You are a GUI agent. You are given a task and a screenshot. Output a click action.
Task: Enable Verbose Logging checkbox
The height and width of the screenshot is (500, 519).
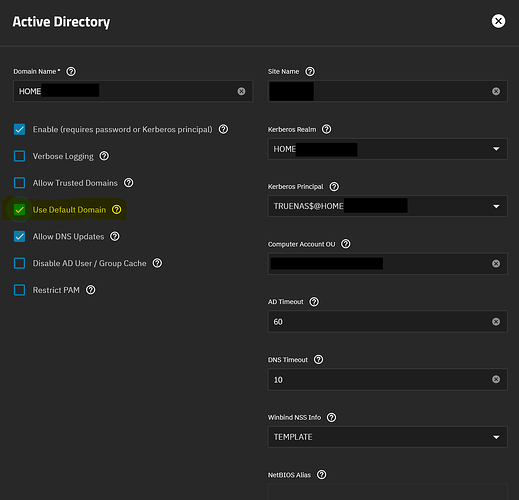(19, 156)
